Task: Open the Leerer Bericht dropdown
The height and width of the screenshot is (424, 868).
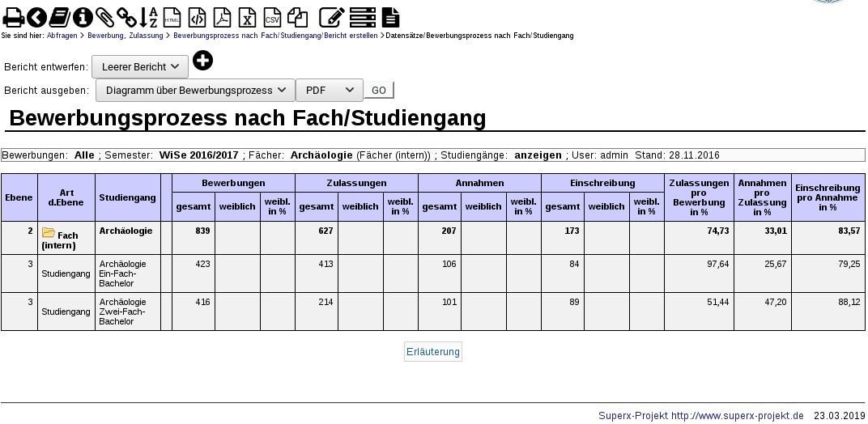Action: click(x=140, y=67)
